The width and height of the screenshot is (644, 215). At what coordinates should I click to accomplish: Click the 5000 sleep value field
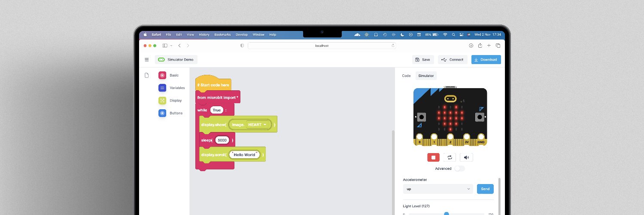[222, 140]
